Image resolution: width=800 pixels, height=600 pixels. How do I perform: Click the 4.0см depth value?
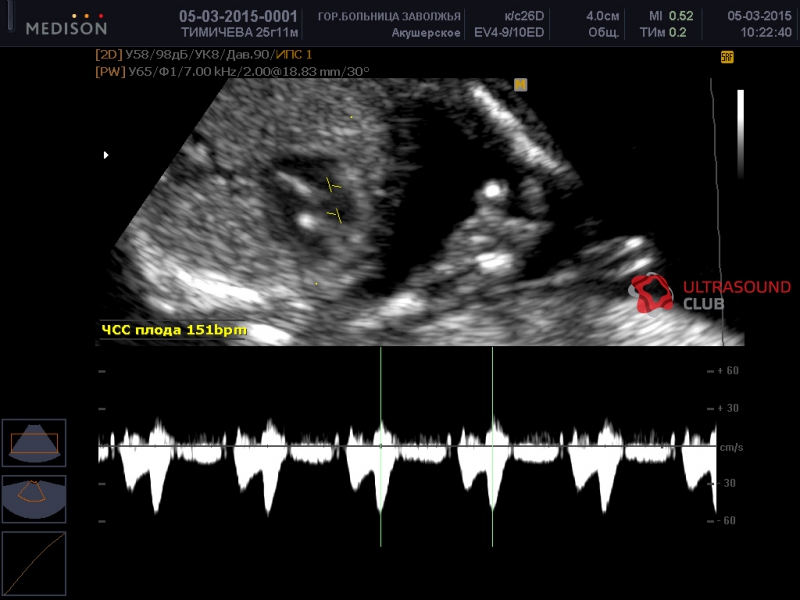[603, 16]
